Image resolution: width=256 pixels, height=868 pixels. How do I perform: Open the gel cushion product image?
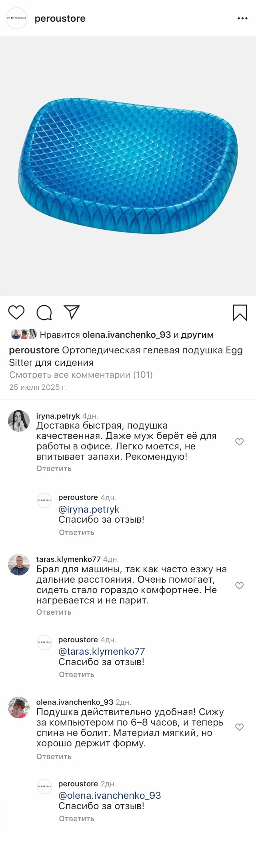128,166
